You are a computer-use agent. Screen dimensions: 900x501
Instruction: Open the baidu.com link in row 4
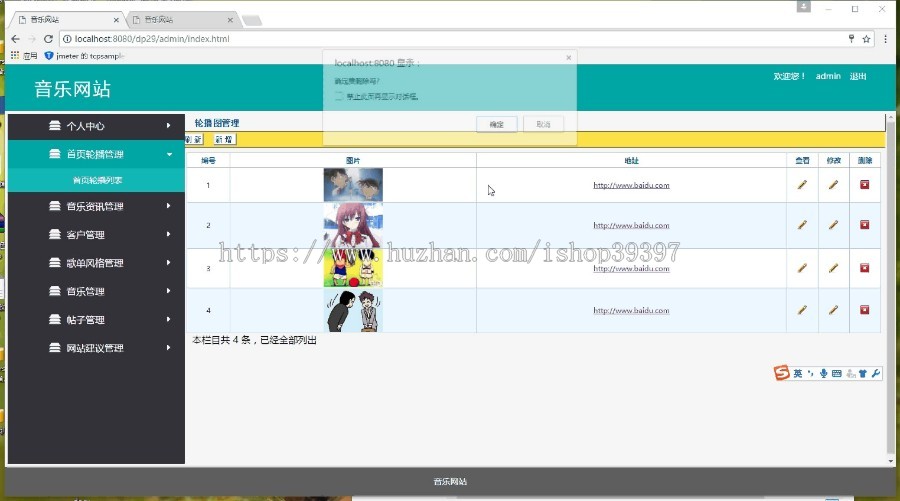coord(631,310)
